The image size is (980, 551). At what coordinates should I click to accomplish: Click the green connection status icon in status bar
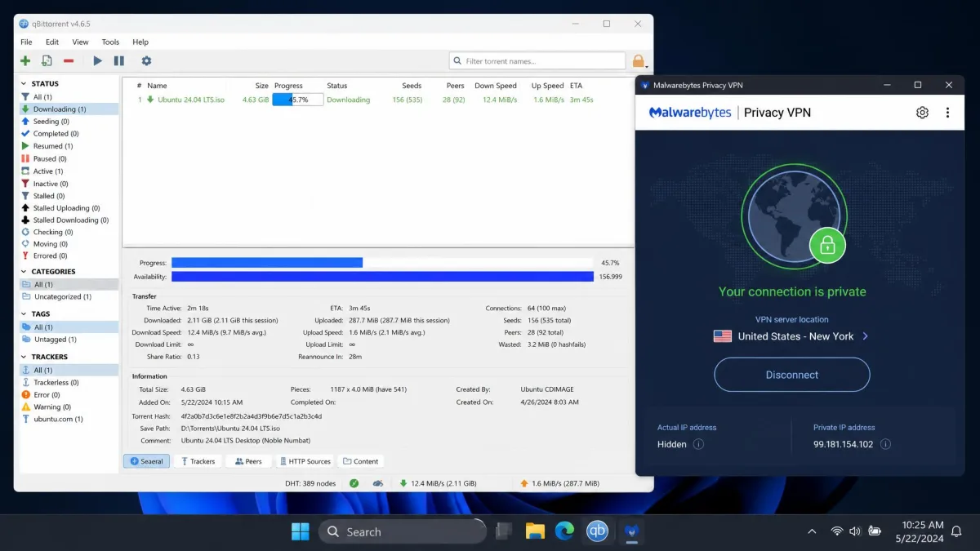click(x=354, y=483)
